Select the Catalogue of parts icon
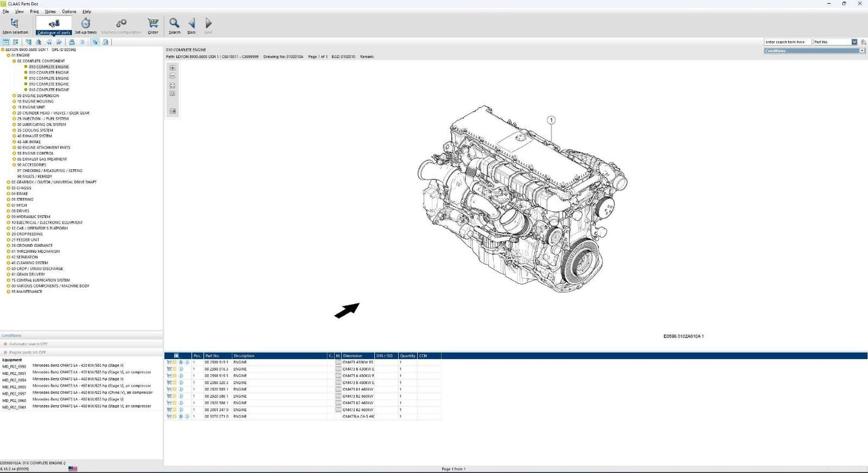This screenshot has width=868, height=473. pyautogui.click(x=53, y=26)
